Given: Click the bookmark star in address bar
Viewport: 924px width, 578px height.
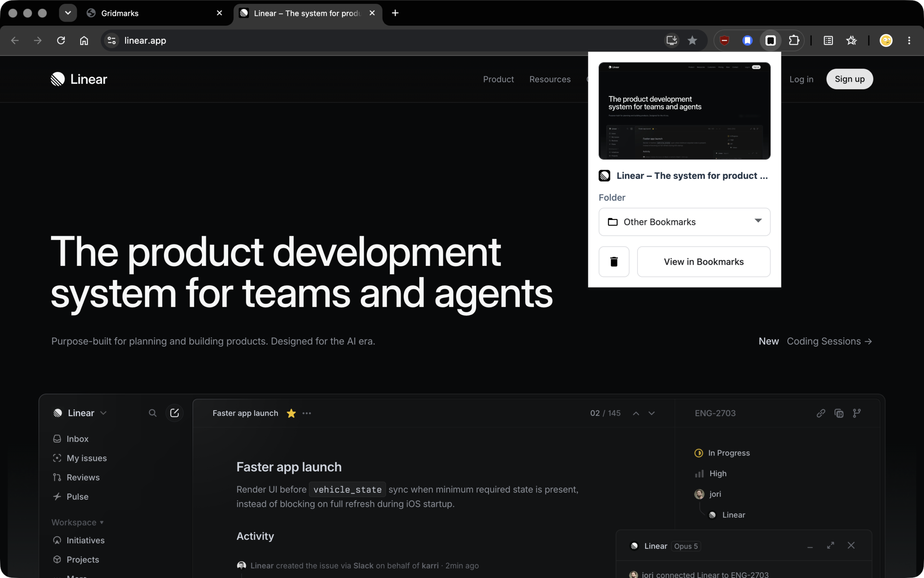Looking at the screenshot, I should pyautogui.click(x=692, y=40).
